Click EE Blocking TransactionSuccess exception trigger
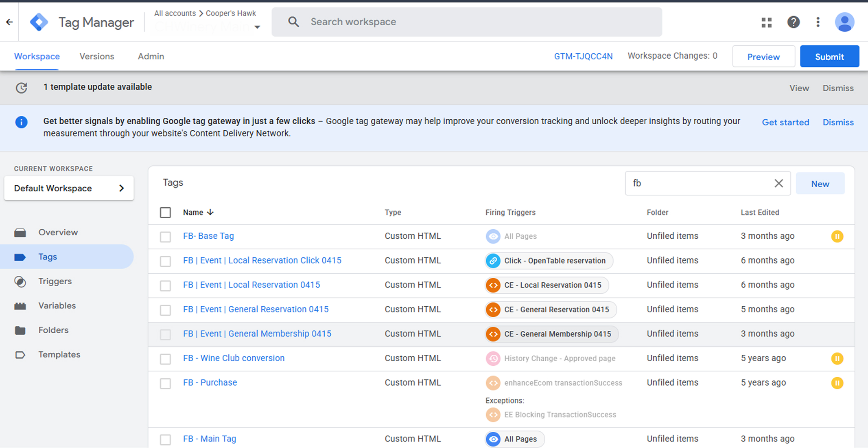868x448 pixels. (551, 415)
